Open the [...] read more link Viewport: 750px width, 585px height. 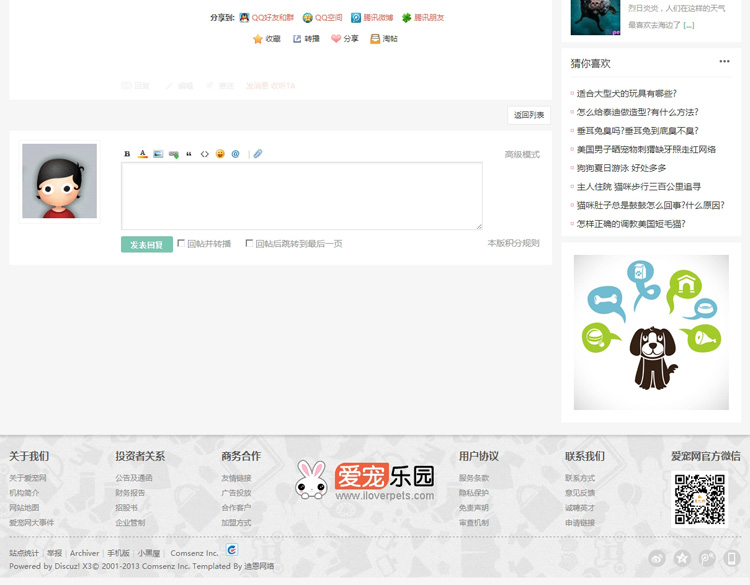[x=689, y=25]
